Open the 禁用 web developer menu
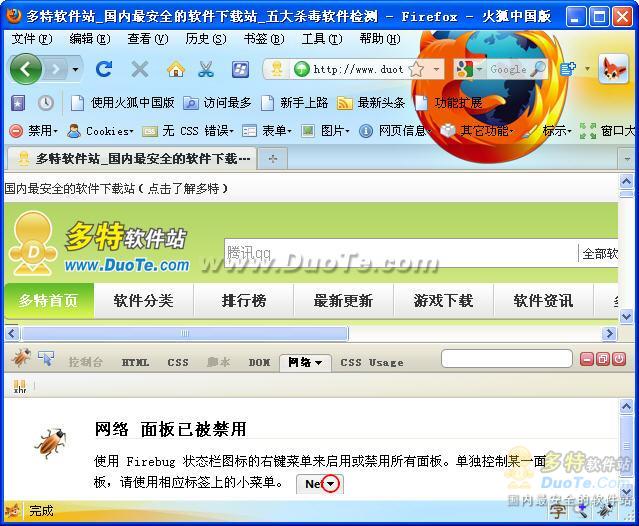639x526 pixels. [33, 131]
